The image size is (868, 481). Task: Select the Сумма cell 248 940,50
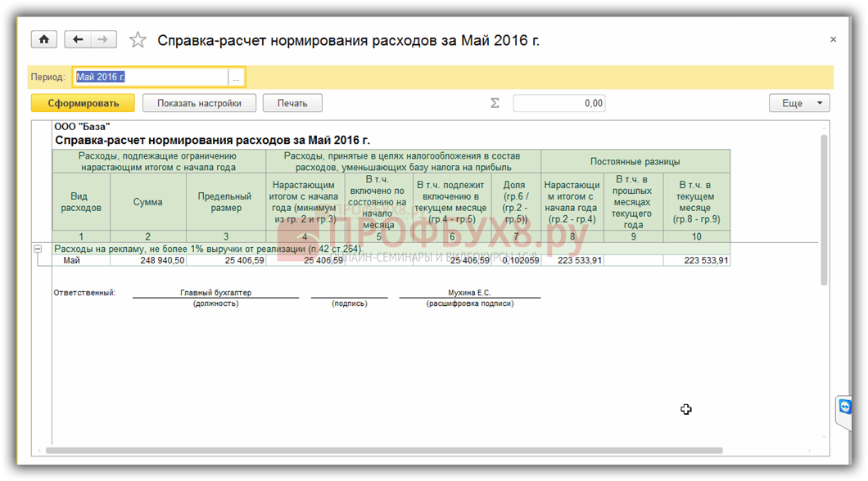click(148, 261)
